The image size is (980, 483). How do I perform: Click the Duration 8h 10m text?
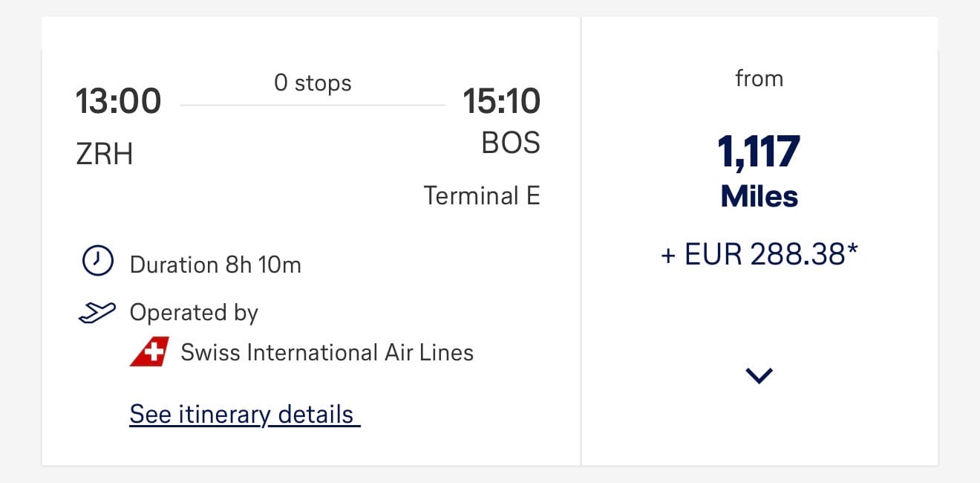tap(215, 265)
